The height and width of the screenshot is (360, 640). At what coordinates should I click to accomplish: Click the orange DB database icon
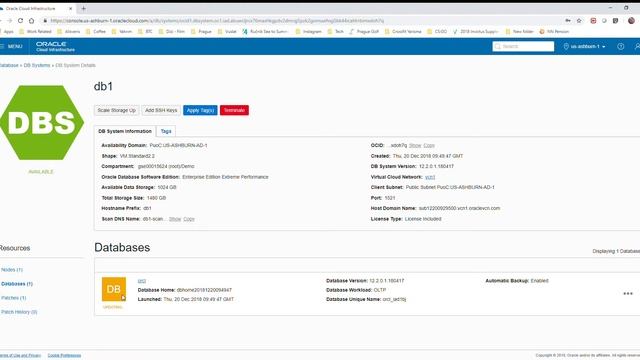[x=114, y=289]
